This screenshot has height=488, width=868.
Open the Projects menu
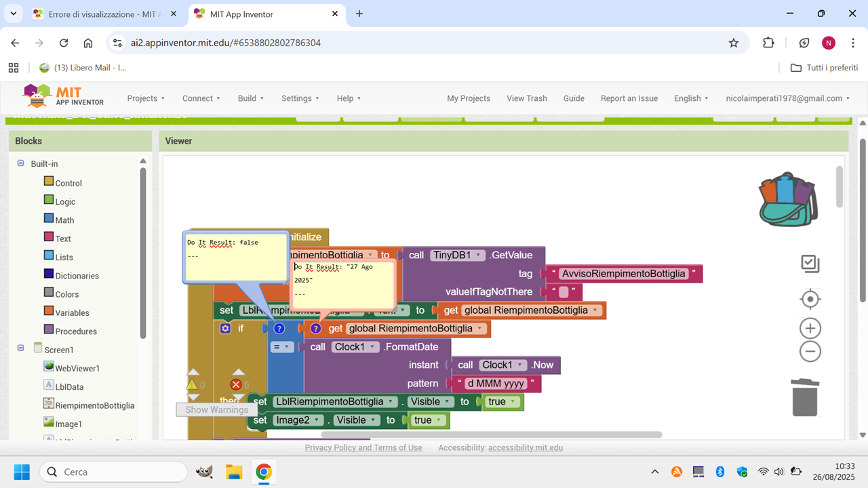click(146, 98)
